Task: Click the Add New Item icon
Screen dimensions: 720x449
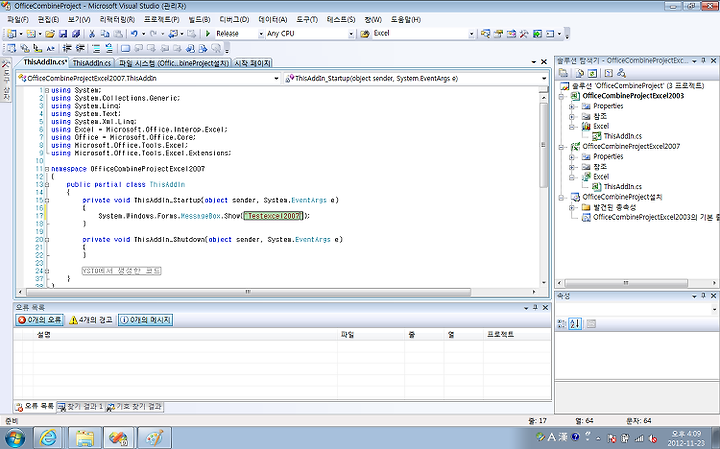Action: tap(31, 34)
